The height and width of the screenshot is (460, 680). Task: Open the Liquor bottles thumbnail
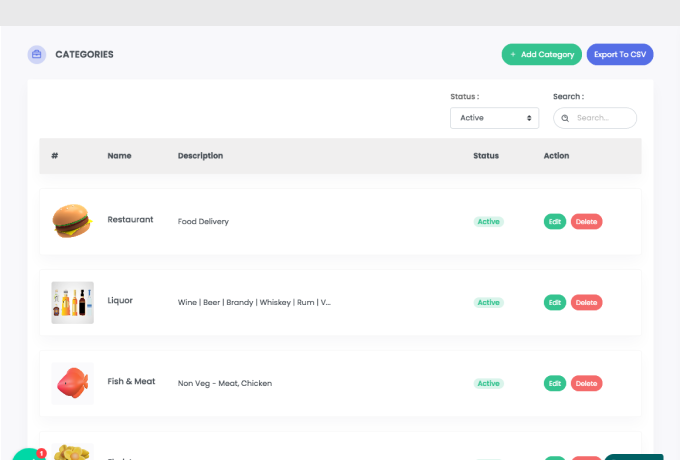[72, 303]
